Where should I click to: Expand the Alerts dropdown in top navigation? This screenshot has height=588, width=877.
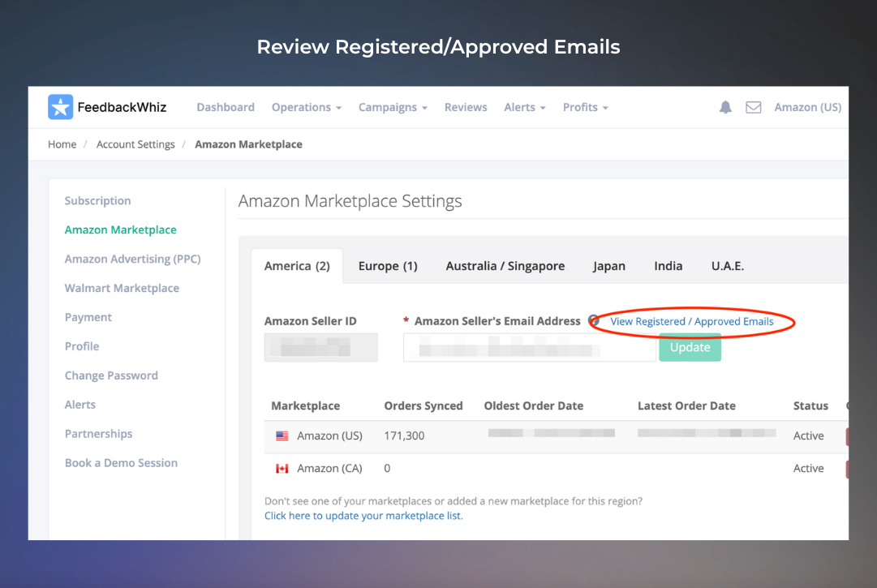click(x=525, y=107)
